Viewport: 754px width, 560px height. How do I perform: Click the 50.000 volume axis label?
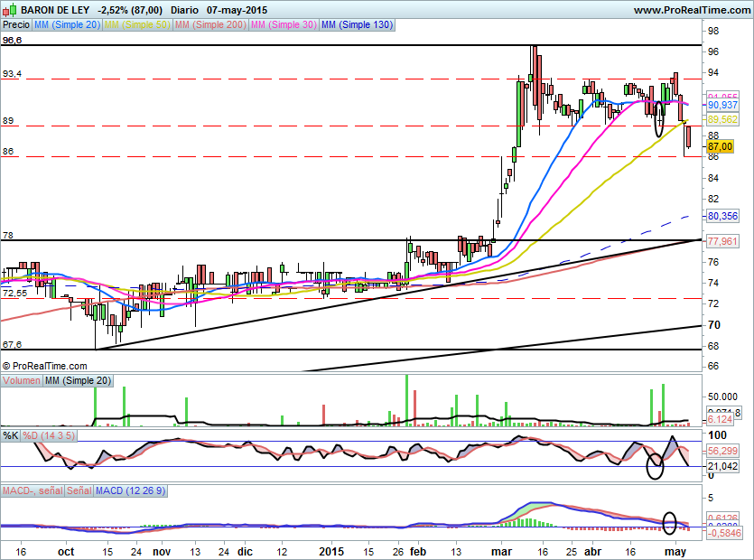click(722, 397)
